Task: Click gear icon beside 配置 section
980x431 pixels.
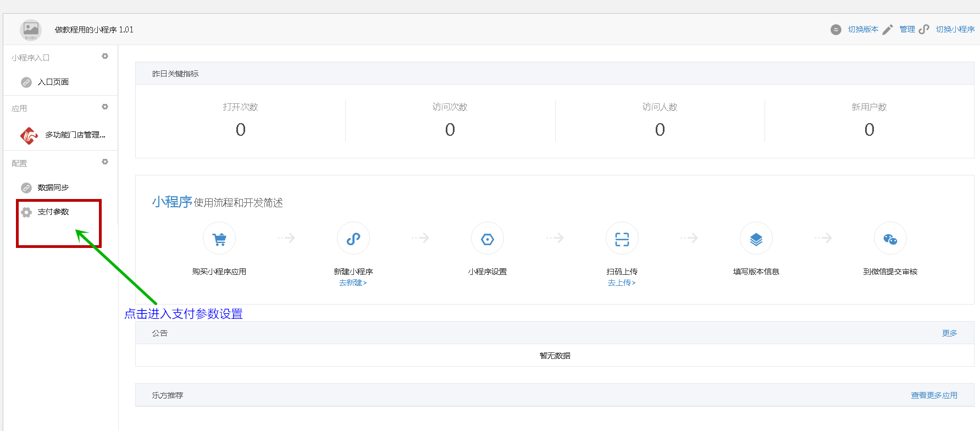Action: tap(105, 162)
